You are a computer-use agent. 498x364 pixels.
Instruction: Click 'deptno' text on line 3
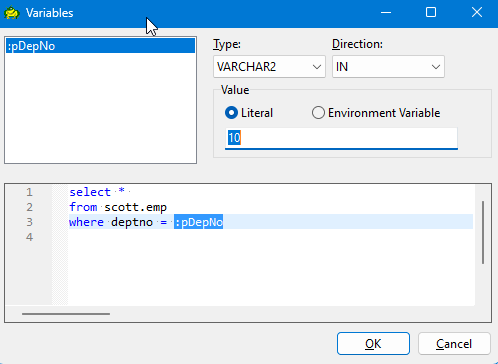132,222
